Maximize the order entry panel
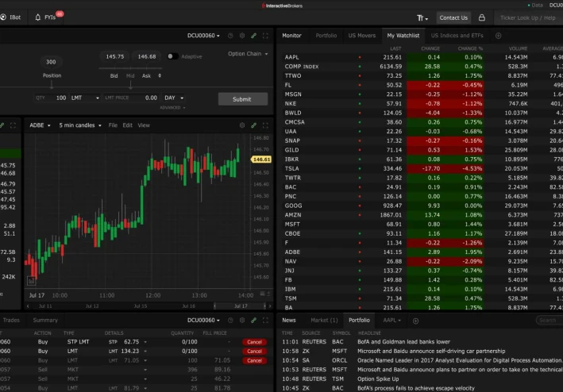563x392 pixels. tap(265, 36)
